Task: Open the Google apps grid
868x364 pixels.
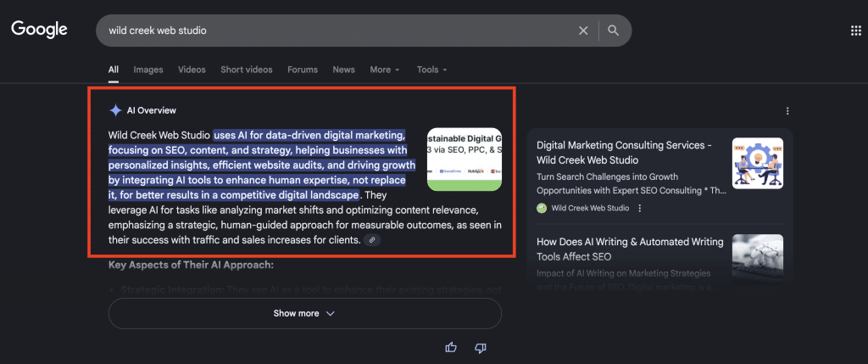Action: [x=855, y=31]
